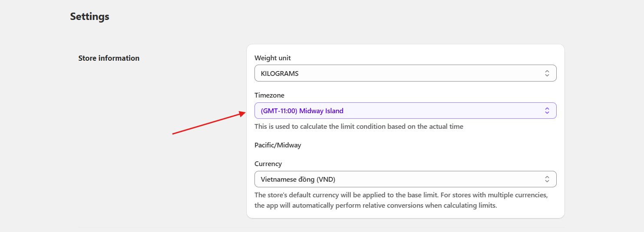The height and width of the screenshot is (232, 644).
Task: Click the purple chevron in the Timezone field
Action: coord(547,111)
